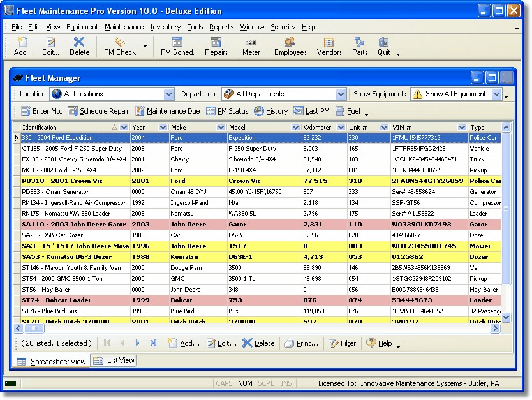Open the Vendors toolbar icon
The width and height of the screenshot is (532, 400).
point(329,42)
